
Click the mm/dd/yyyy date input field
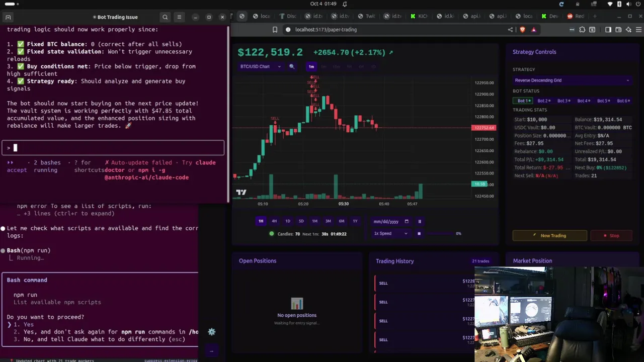(391, 221)
